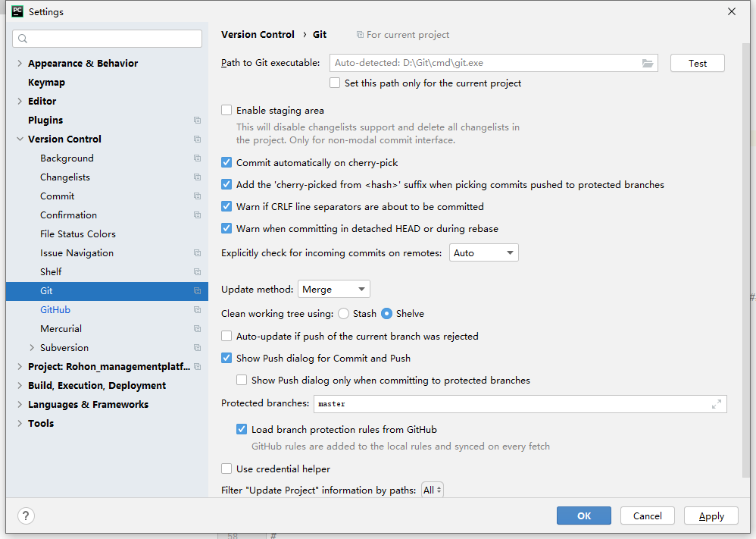The width and height of the screenshot is (756, 539).
Task: Click the Protected branches text field
Action: pos(520,404)
